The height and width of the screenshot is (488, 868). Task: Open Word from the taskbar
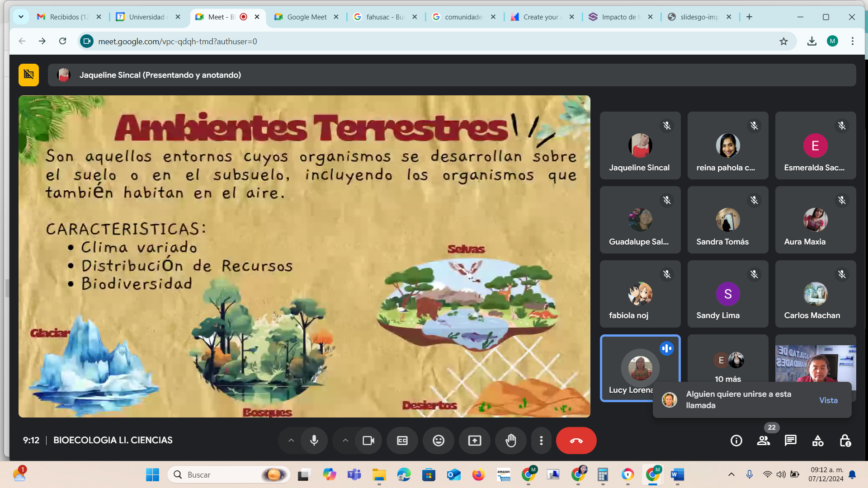677,474
